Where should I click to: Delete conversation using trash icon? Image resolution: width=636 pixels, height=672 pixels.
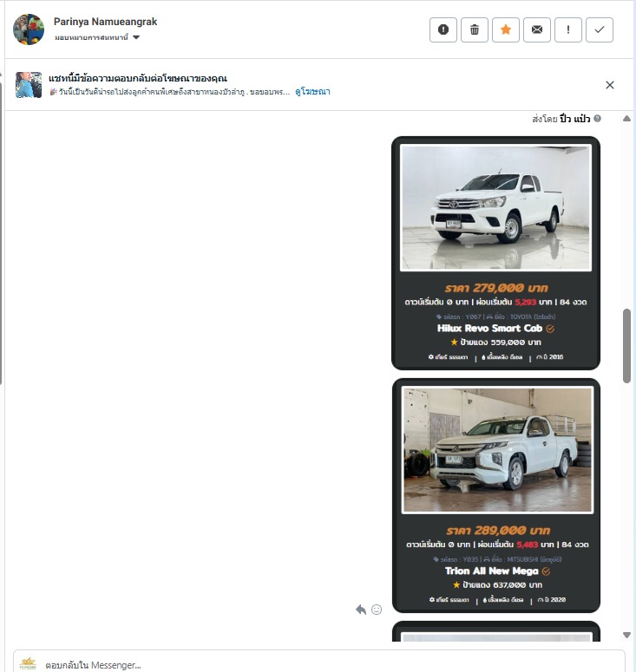475,29
